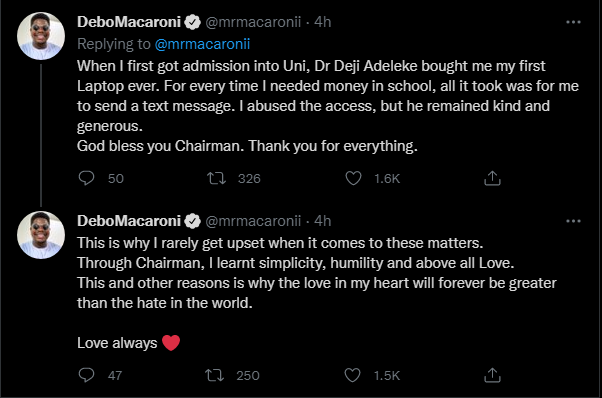Open the more options menu on second tweet
Screen dimensions: 602x398
573,221
